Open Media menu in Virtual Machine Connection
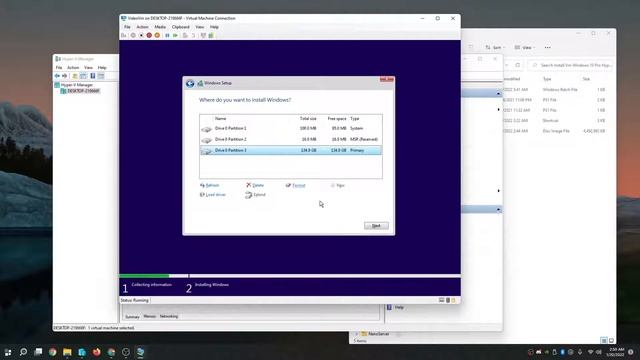The width and height of the screenshot is (640, 360). coord(160,27)
